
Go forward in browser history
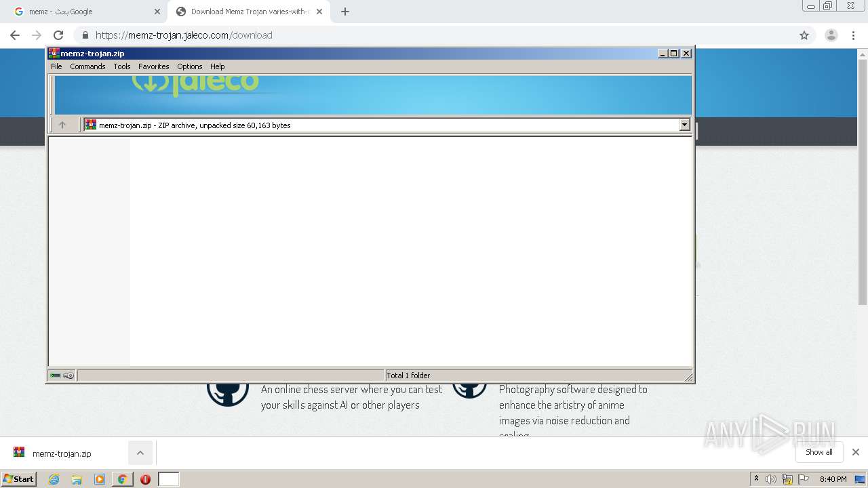[x=37, y=35]
